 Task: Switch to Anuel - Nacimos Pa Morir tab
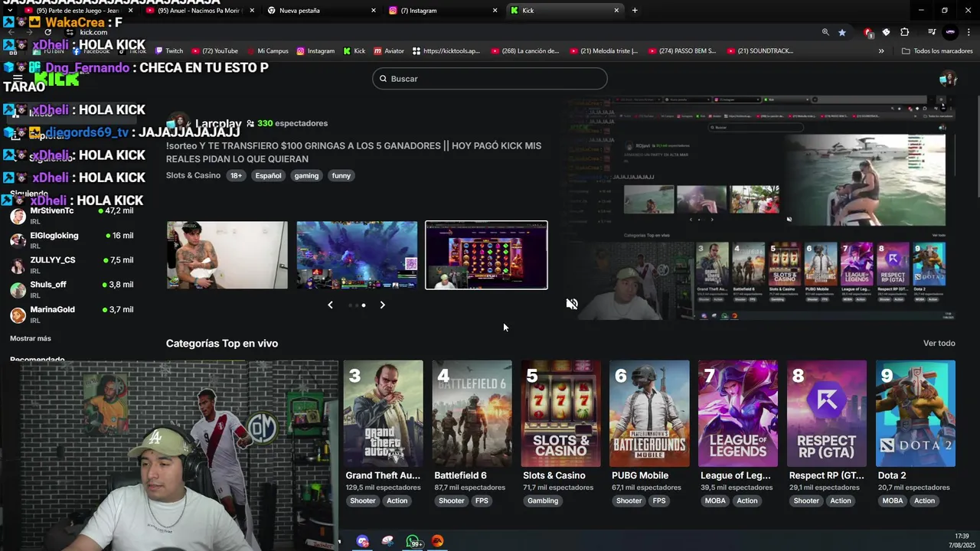[201, 11]
